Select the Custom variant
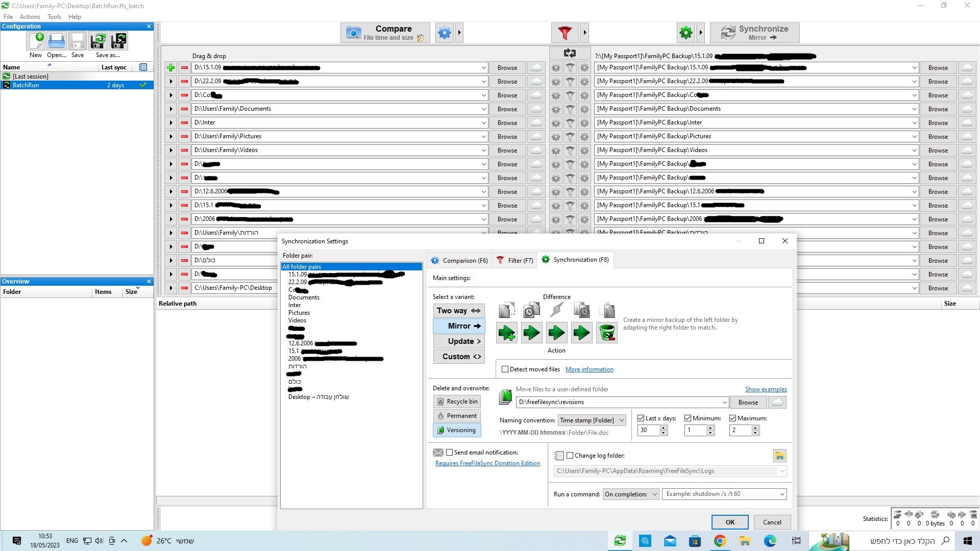 [x=459, y=357]
